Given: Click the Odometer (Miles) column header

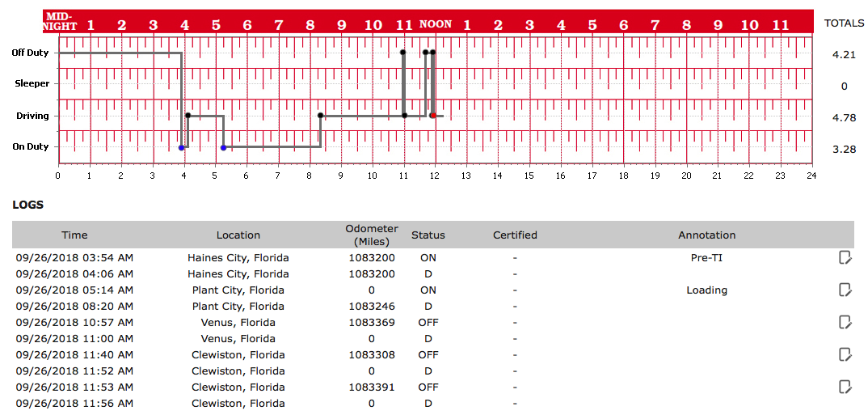Looking at the screenshot, I should pyautogui.click(x=373, y=235).
